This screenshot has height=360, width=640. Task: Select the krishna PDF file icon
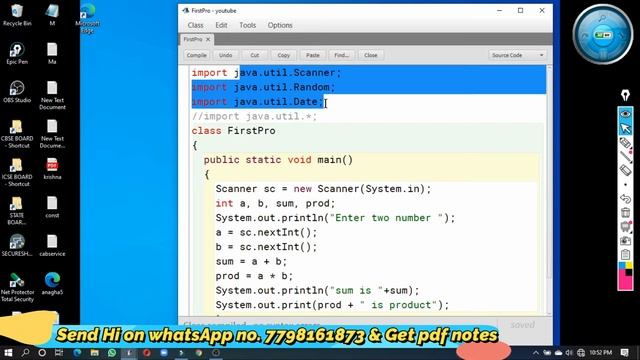click(x=52, y=169)
